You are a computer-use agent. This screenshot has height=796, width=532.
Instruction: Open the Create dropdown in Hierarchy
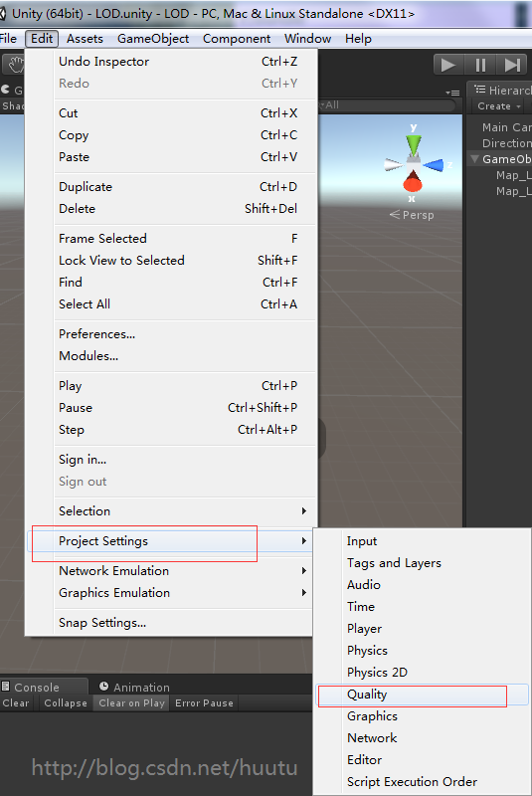point(499,106)
